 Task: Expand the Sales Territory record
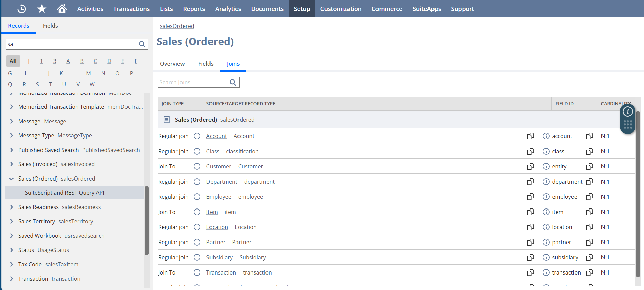pyautogui.click(x=11, y=221)
